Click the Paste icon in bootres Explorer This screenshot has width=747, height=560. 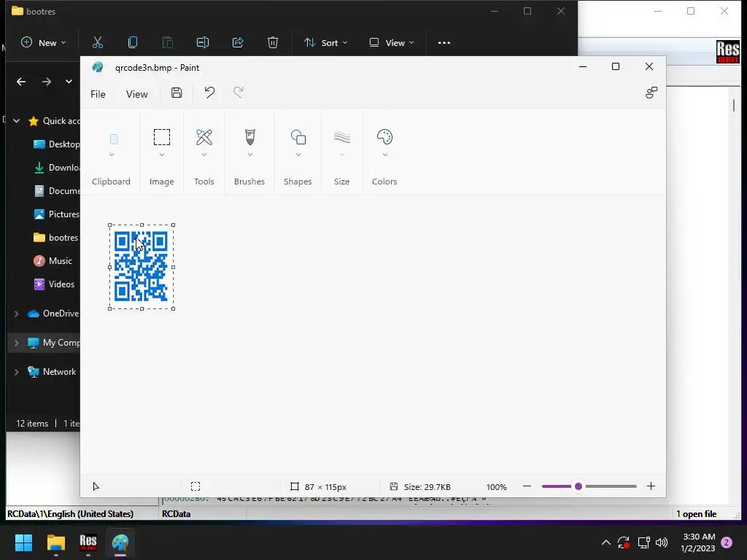click(x=168, y=43)
